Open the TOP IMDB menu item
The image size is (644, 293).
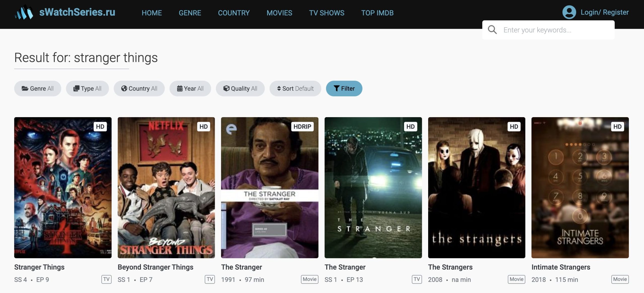377,13
